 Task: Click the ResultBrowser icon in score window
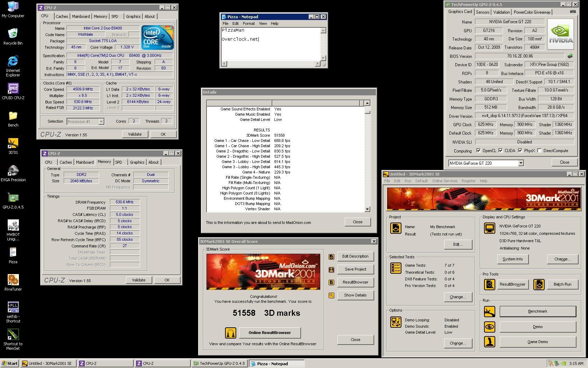point(331,282)
